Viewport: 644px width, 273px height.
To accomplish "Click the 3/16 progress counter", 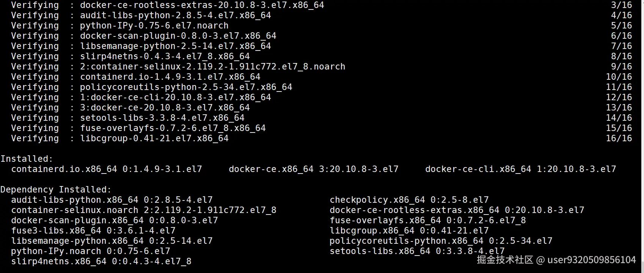I will click(x=621, y=5).
